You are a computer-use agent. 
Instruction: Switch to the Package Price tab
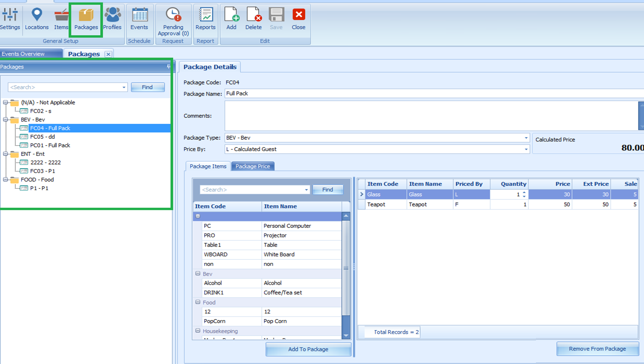(x=252, y=166)
